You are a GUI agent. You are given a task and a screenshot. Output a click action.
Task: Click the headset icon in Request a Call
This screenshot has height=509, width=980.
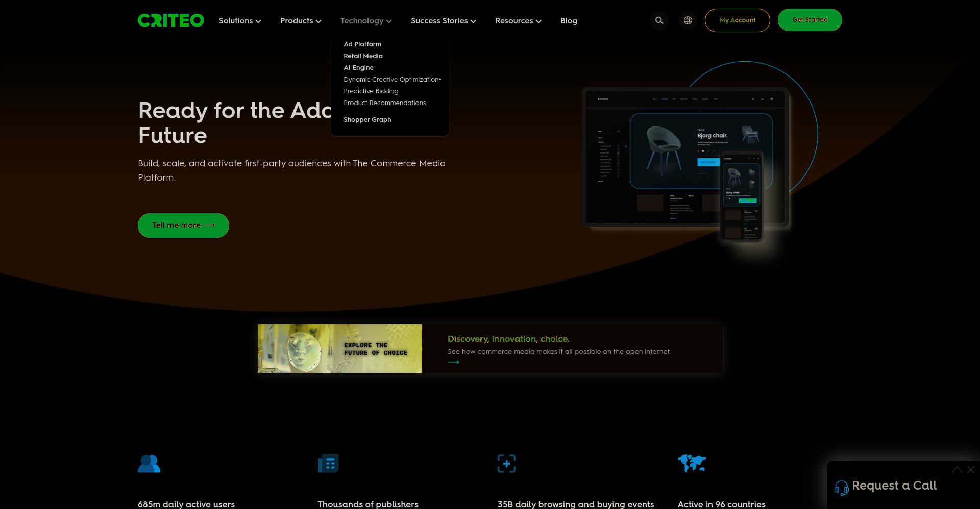tap(841, 488)
